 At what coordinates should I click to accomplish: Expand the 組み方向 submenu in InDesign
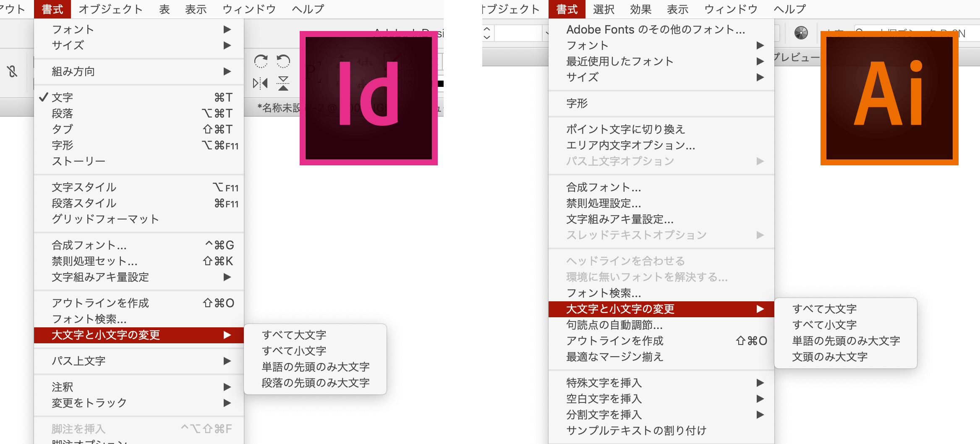coord(139,71)
